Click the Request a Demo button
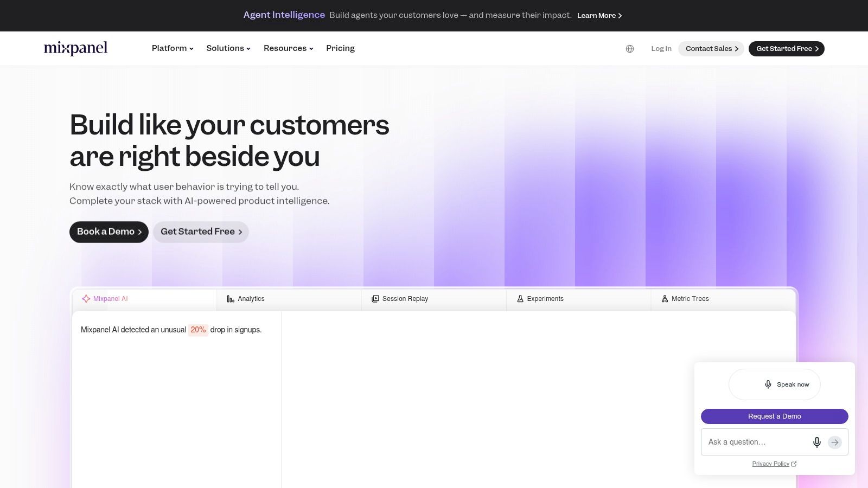Image resolution: width=868 pixels, height=488 pixels. pyautogui.click(x=775, y=416)
